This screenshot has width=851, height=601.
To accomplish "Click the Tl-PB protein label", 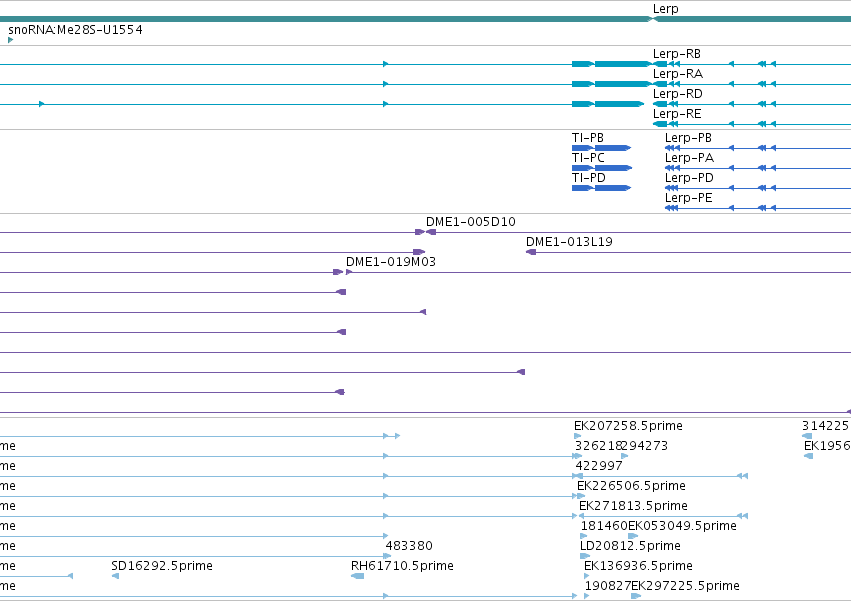I will (588, 137).
